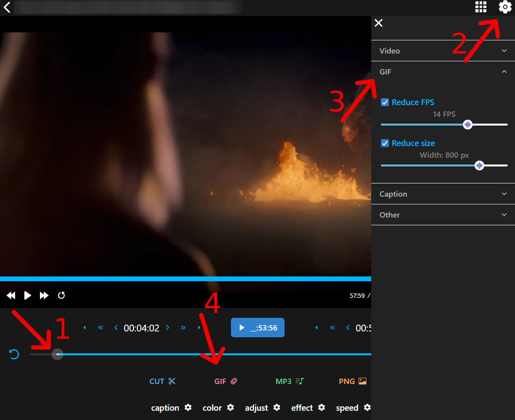Click the 14 FPS slider handle

pos(468,125)
